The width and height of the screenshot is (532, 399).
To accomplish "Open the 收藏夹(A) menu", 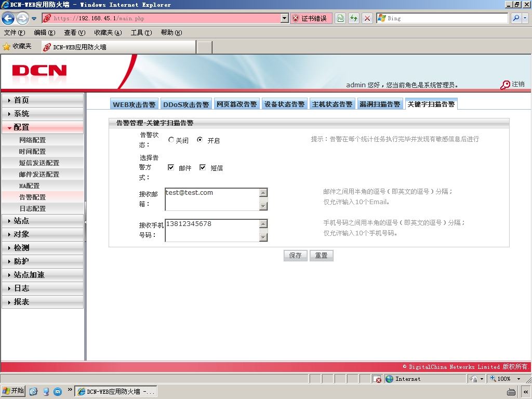I will 108,33.
